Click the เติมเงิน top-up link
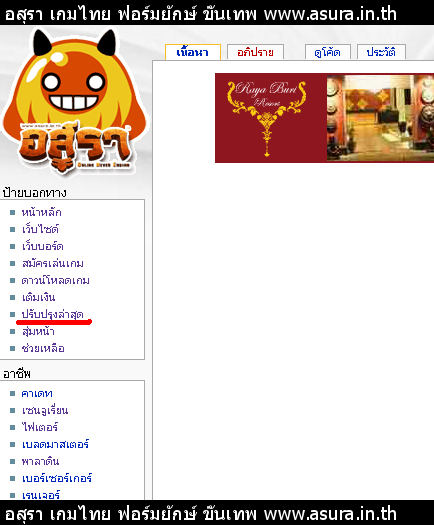 click(38, 297)
